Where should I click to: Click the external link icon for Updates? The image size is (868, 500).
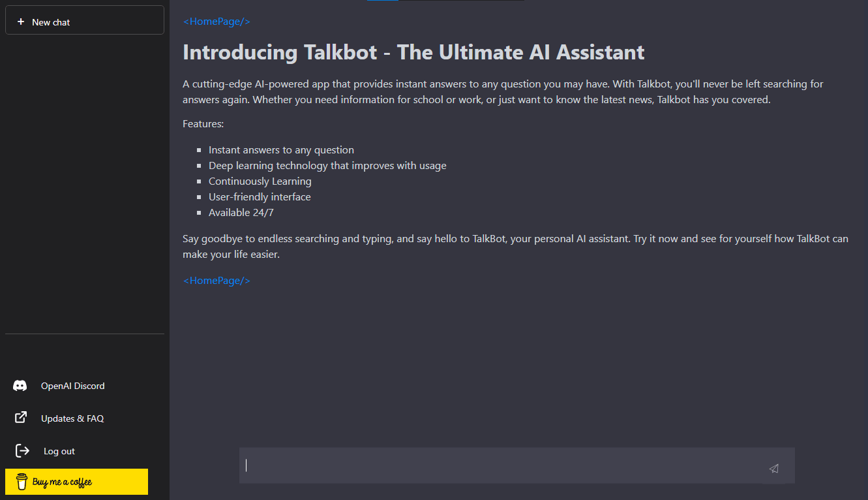(x=21, y=417)
